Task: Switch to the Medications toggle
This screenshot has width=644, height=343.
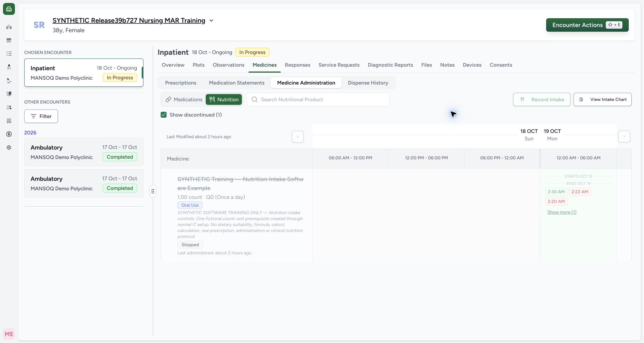Action: tap(184, 99)
